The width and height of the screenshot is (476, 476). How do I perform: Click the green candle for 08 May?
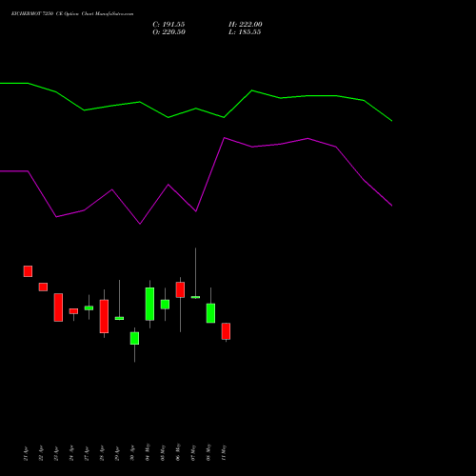(210, 313)
